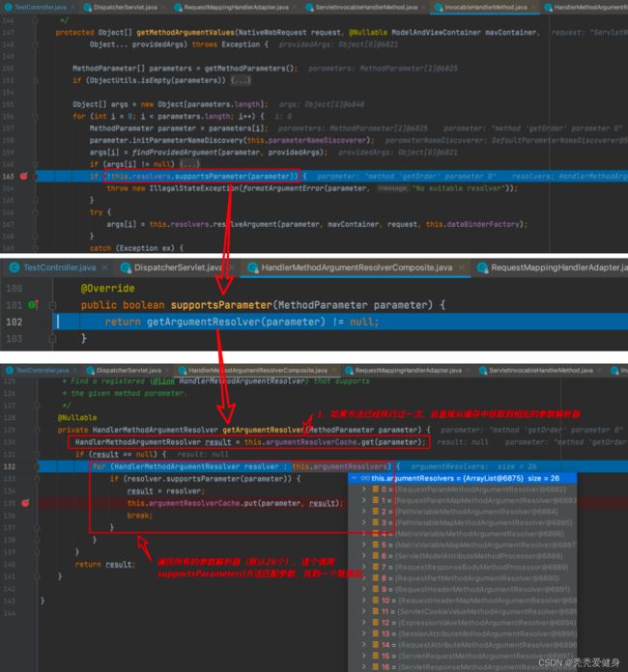Image resolution: width=628 pixels, height=672 pixels.
Task: Select row 1 RequestParamMapMethodArgumentResolver
Action: [463, 500]
